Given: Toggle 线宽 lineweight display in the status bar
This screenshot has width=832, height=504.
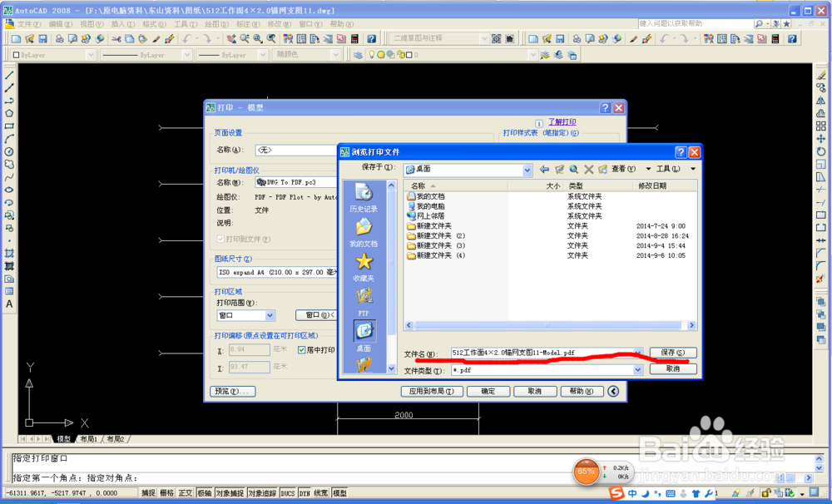Looking at the screenshot, I should pyautogui.click(x=321, y=493).
